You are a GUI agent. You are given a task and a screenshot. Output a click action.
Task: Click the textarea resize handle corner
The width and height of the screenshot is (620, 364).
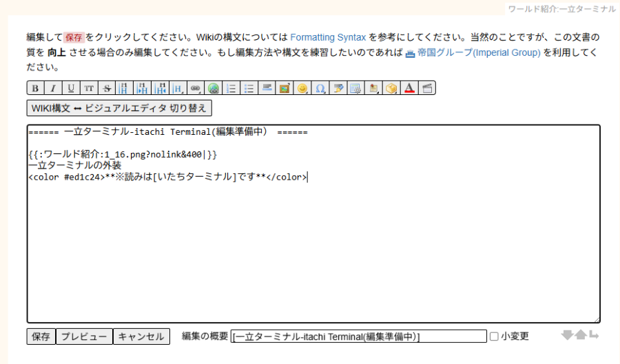pos(597,319)
